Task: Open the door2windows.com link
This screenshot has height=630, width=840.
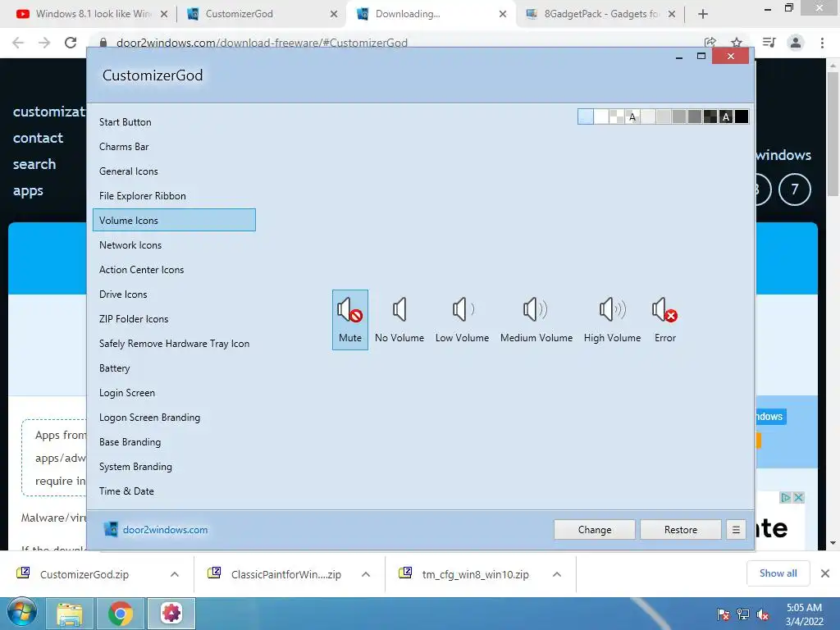Action: tap(165, 530)
